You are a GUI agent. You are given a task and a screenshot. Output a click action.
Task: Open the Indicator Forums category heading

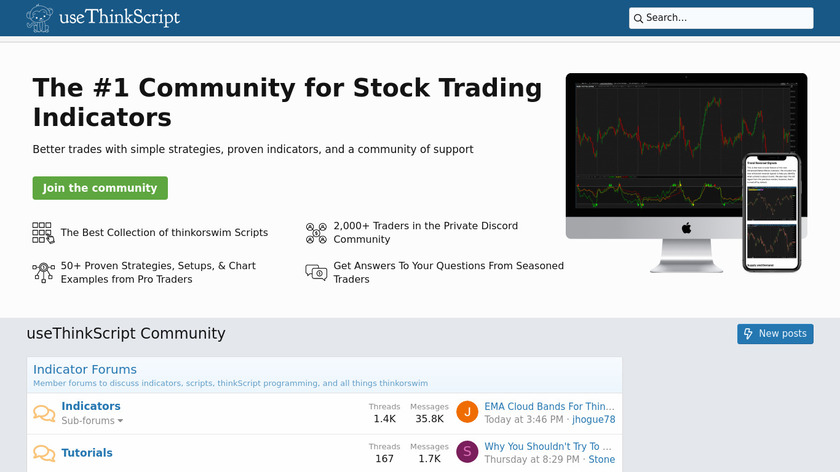tap(85, 369)
